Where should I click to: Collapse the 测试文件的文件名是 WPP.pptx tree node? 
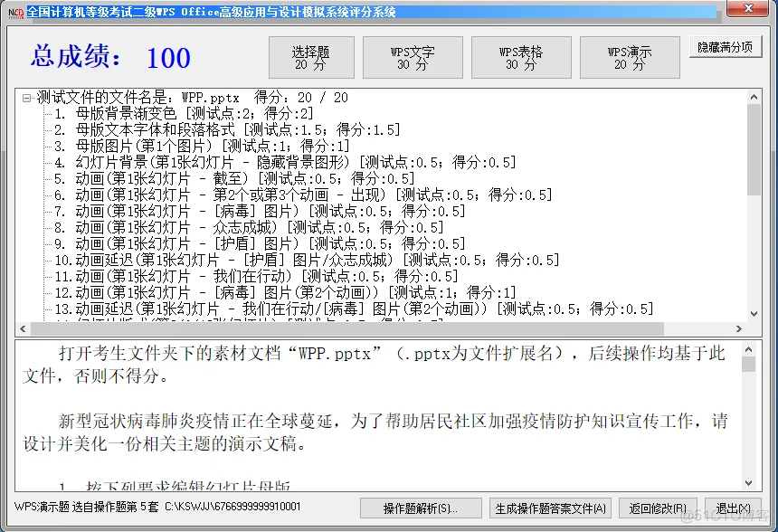[26, 99]
